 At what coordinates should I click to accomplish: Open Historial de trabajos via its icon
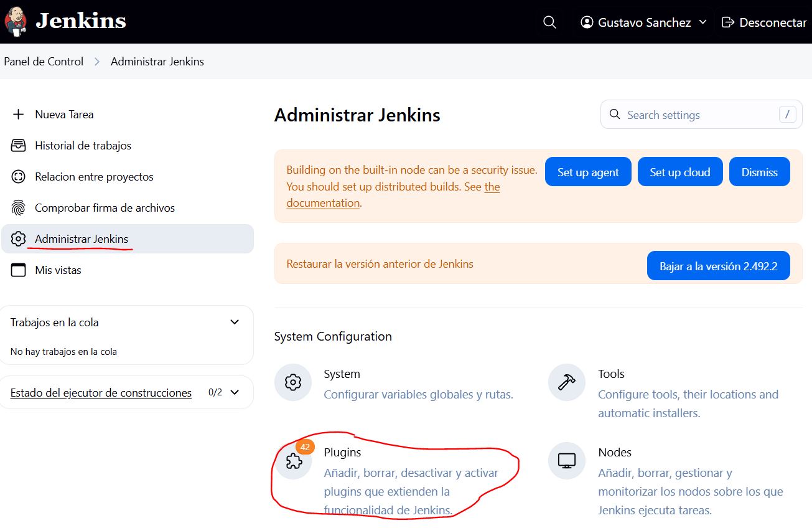pyautogui.click(x=18, y=145)
